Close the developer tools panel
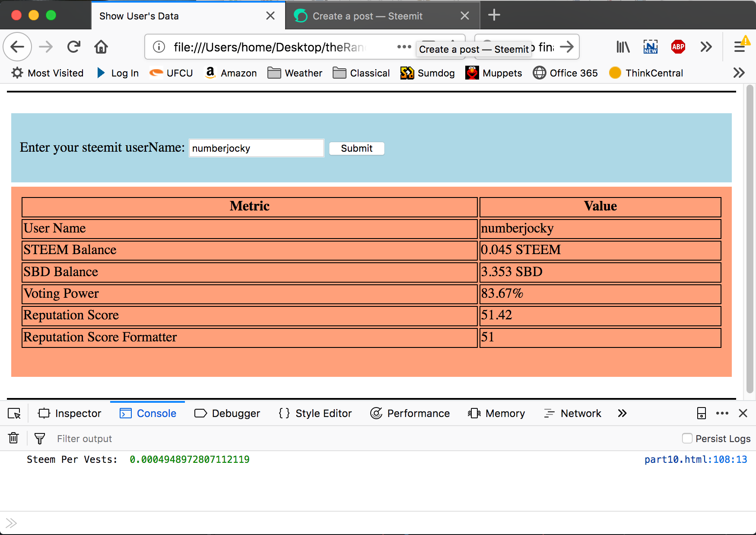Image resolution: width=756 pixels, height=535 pixels. [743, 414]
